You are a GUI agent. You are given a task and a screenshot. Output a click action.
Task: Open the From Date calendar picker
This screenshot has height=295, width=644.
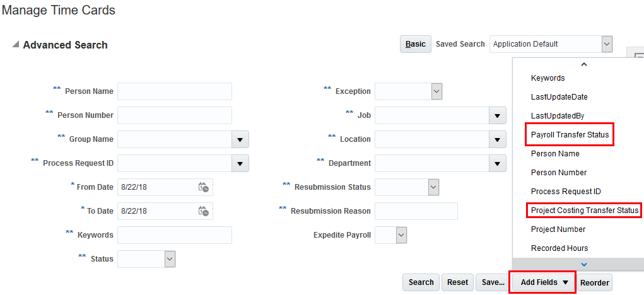(x=203, y=187)
